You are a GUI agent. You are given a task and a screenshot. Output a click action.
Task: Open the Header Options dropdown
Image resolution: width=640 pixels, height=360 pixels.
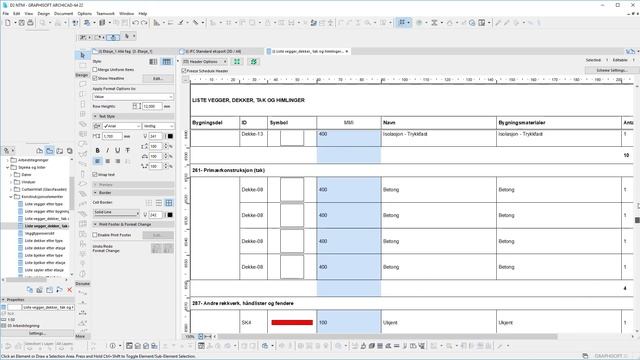[205, 62]
